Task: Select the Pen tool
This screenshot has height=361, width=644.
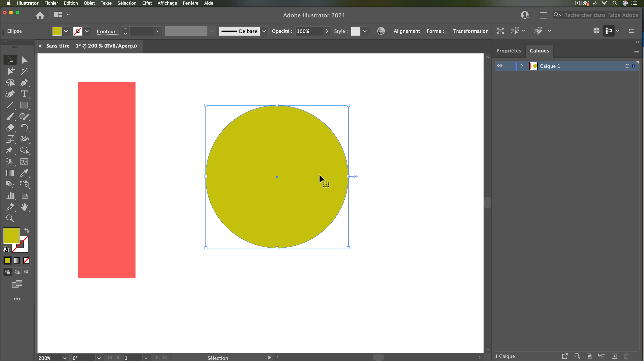Action: click(x=24, y=83)
